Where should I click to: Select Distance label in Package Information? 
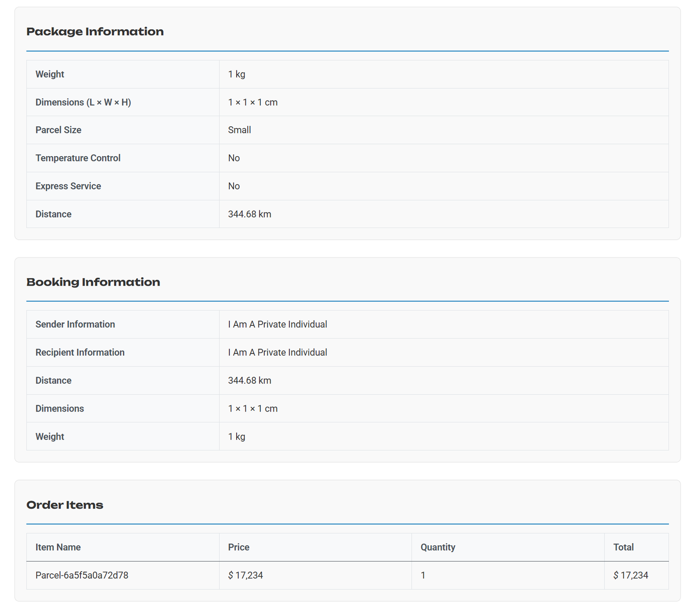pyautogui.click(x=53, y=214)
